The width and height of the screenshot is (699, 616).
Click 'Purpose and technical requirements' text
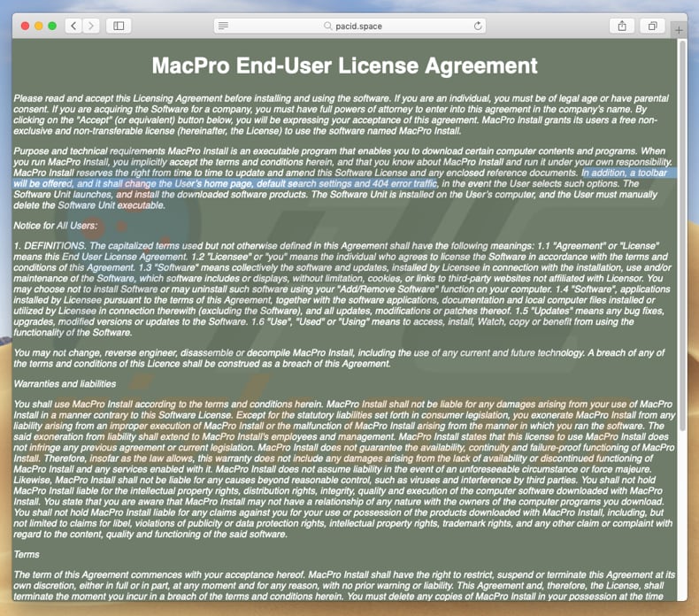[89, 151]
